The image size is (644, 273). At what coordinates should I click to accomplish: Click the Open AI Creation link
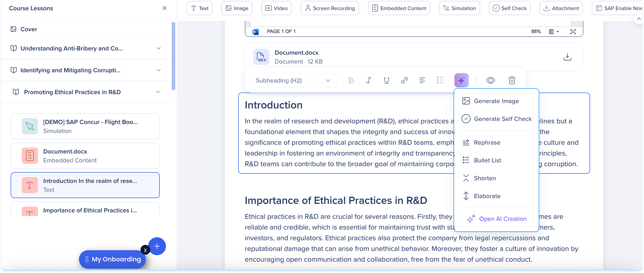coord(502,219)
